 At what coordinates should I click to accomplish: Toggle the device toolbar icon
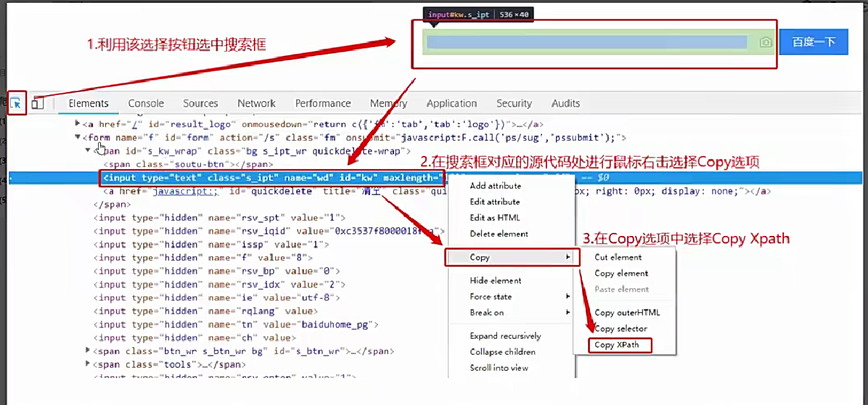pyautogui.click(x=38, y=104)
